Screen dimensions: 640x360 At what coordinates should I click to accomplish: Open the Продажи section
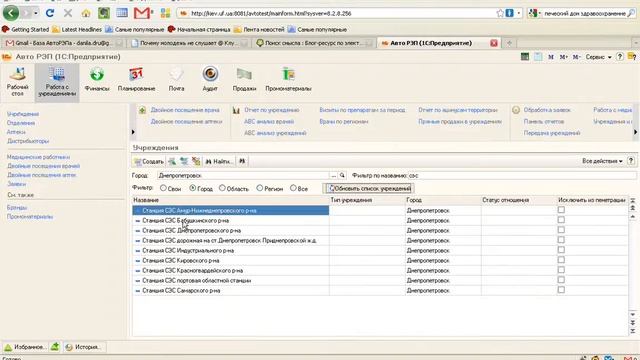coord(244,80)
